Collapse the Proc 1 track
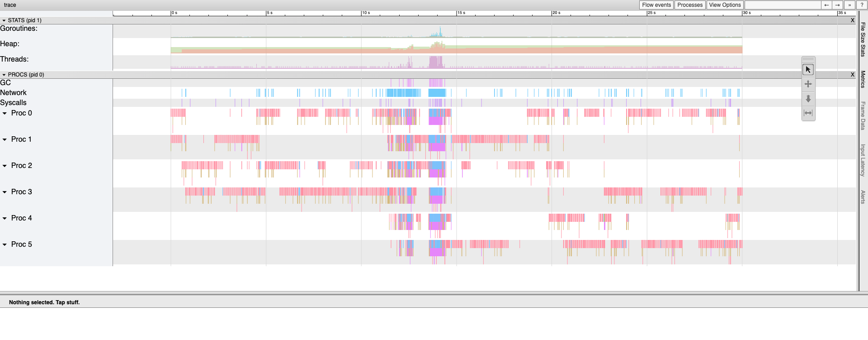868x340 pixels. pos(5,139)
